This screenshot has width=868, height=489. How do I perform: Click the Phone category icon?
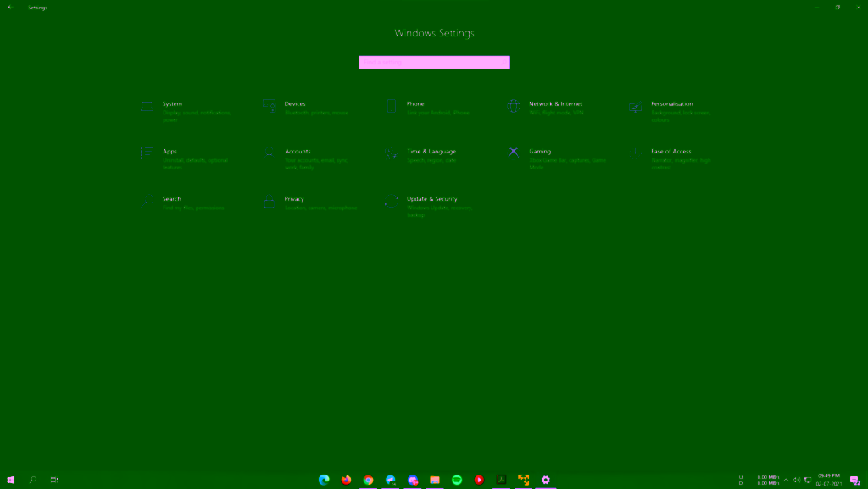(x=391, y=107)
